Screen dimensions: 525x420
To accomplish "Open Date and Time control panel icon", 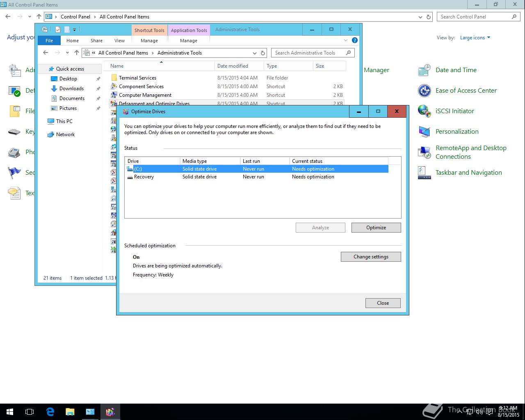I will pos(424,70).
